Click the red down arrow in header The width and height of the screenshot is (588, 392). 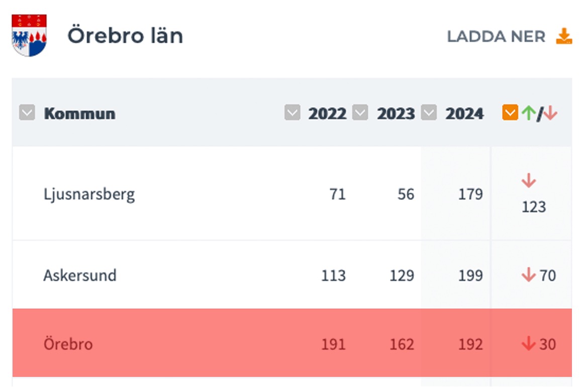coord(550,114)
